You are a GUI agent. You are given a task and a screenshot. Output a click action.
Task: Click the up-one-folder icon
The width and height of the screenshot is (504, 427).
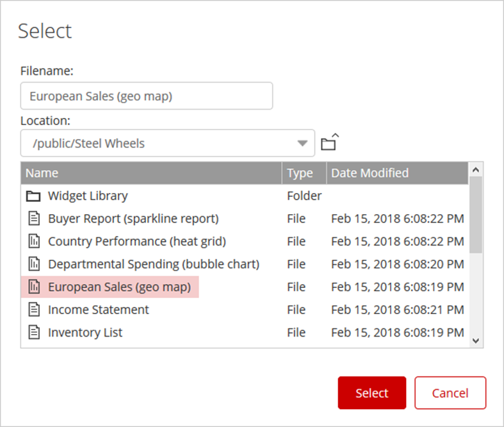[329, 142]
